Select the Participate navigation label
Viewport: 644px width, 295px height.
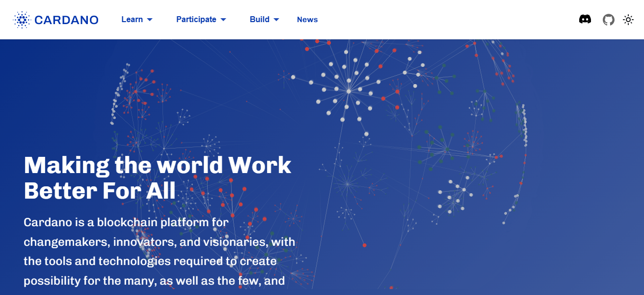pyautogui.click(x=196, y=19)
